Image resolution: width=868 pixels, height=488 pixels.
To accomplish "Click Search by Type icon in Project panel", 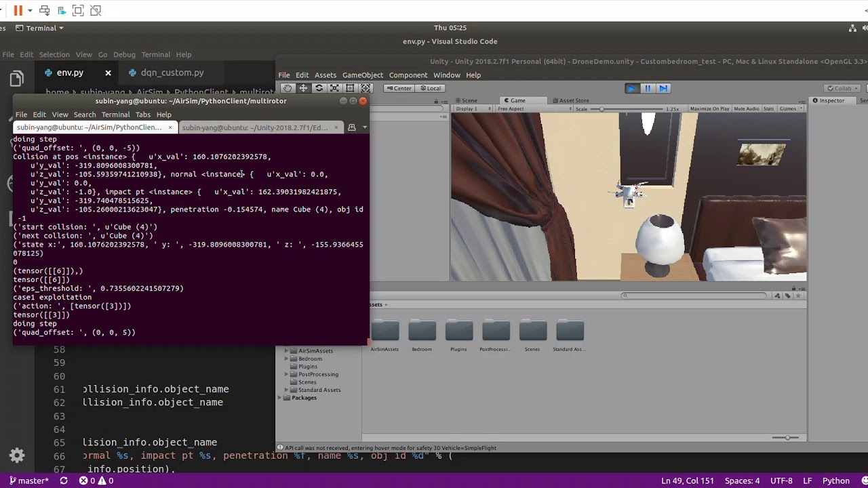I will pos(777,296).
